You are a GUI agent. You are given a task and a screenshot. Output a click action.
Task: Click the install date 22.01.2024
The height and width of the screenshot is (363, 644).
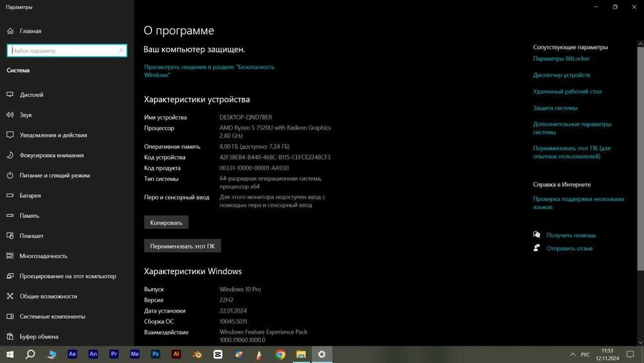(x=233, y=310)
